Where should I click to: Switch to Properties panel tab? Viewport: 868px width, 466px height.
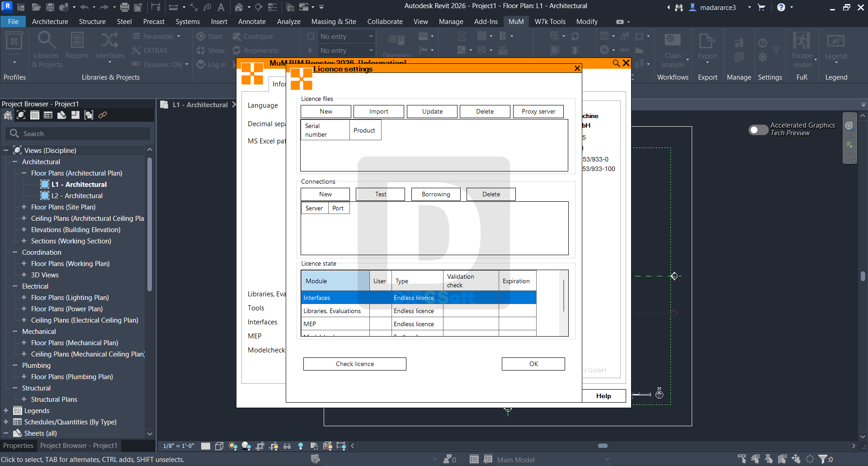tap(18, 446)
